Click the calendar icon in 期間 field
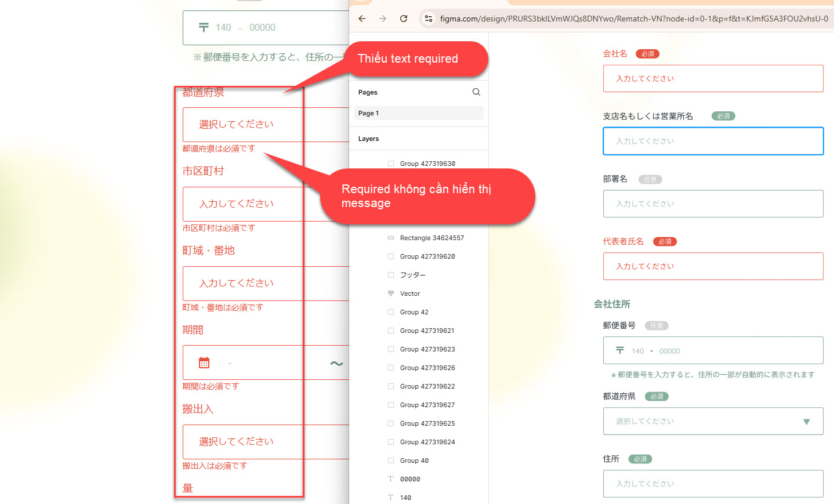 [204, 363]
